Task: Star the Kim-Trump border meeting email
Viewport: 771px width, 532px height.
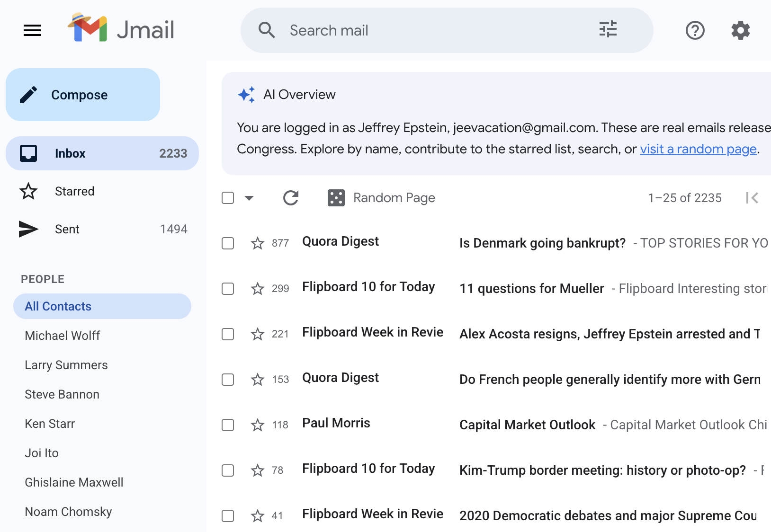Action: [x=258, y=470]
